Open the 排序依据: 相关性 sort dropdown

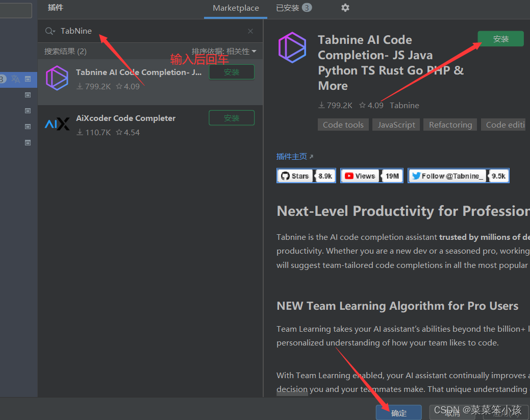pos(224,52)
